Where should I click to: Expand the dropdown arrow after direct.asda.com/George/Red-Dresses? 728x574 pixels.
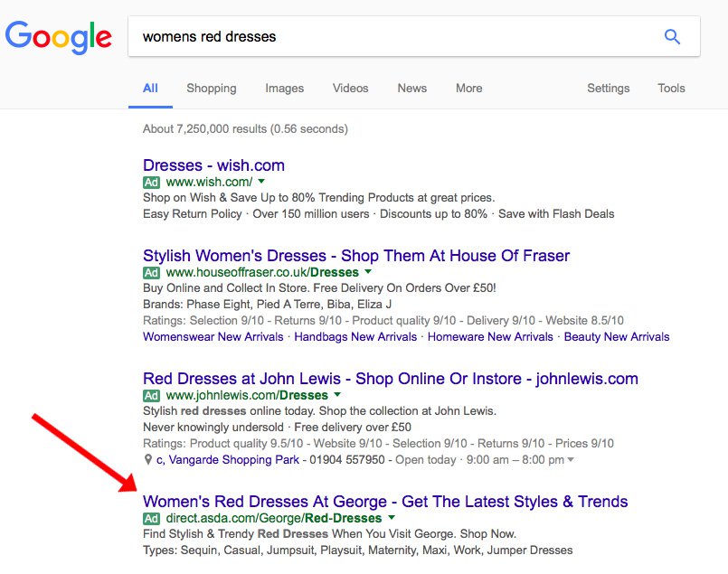tap(392, 517)
